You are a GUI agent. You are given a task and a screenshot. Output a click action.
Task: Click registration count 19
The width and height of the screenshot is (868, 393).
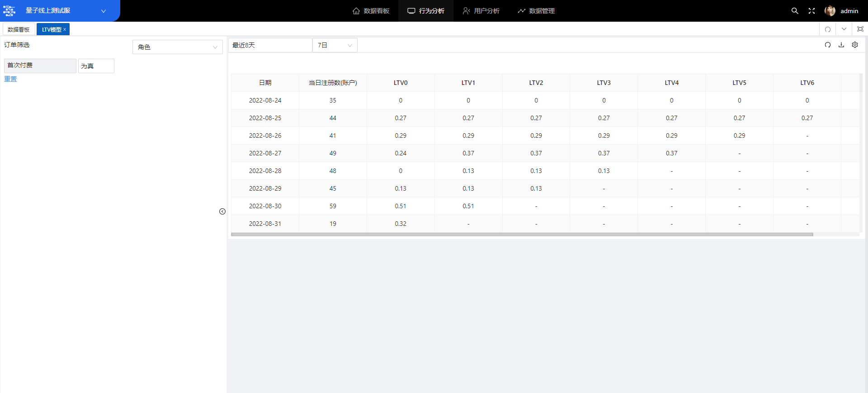(x=333, y=224)
